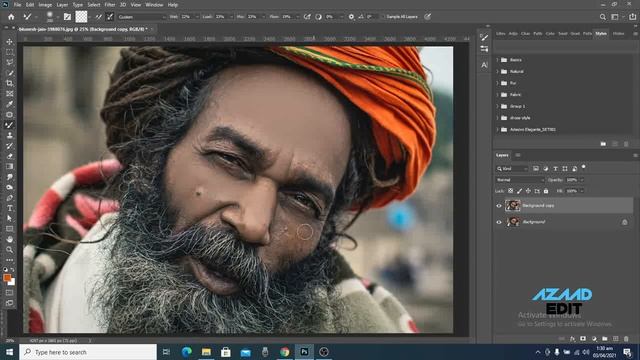Viewport: 640px width, 360px height.
Task: Select the Eraser tool
Action: click(x=9, y=156)
